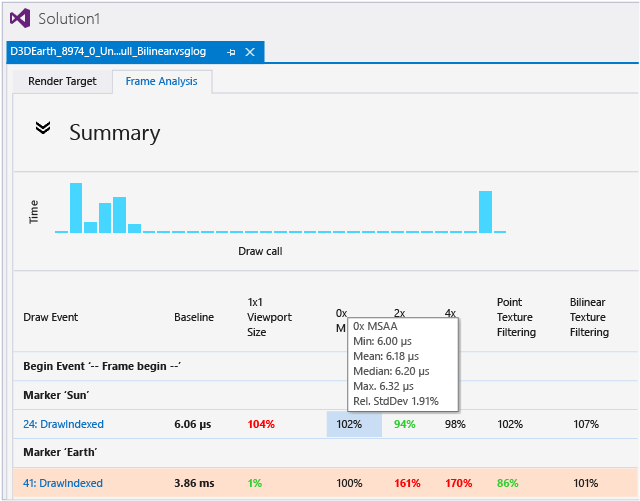Switch to the Frame Analysis tab
The height and width of the screenshot is (501, 640).
[x=161, y=81]
